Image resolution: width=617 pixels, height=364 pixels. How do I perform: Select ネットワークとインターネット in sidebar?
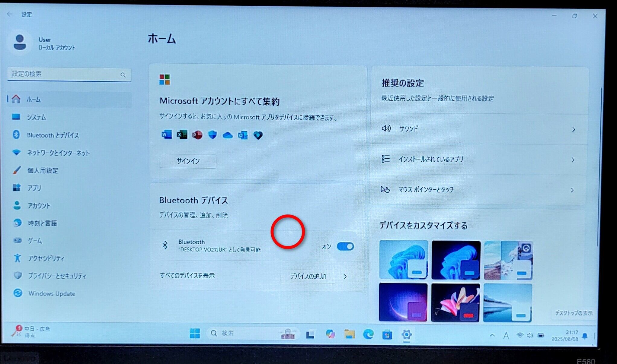pos(58,153)
